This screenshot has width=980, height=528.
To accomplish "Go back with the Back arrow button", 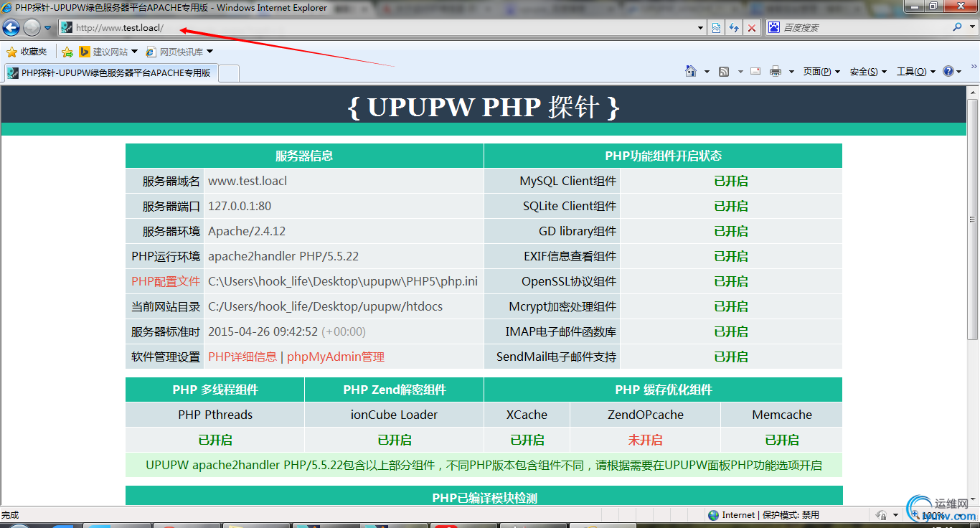I will tap(11, 28).
